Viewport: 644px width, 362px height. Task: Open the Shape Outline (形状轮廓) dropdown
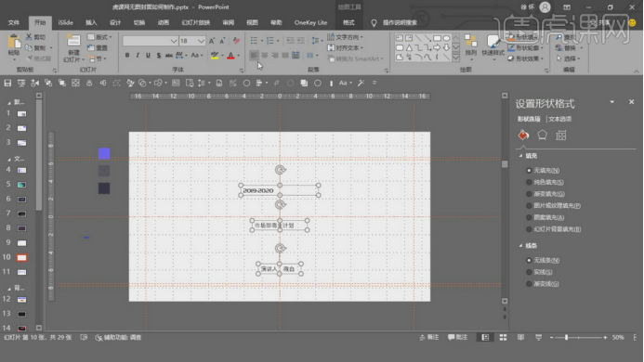526,48
